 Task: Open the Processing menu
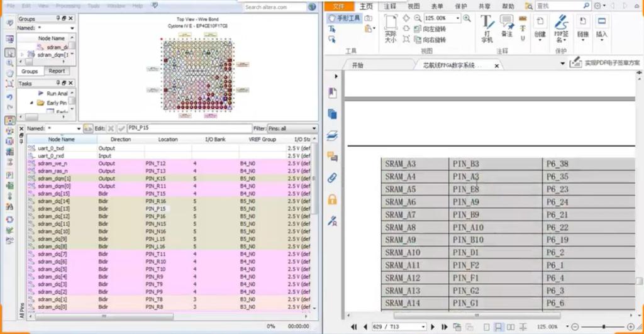pyautogui.click(x=68, y=6)
